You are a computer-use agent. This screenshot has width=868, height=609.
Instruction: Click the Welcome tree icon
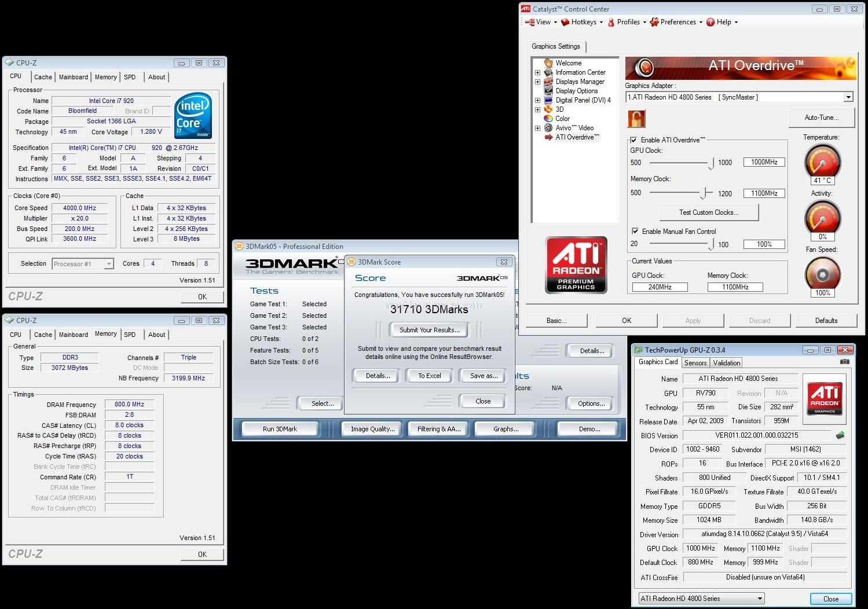[548, 63]
